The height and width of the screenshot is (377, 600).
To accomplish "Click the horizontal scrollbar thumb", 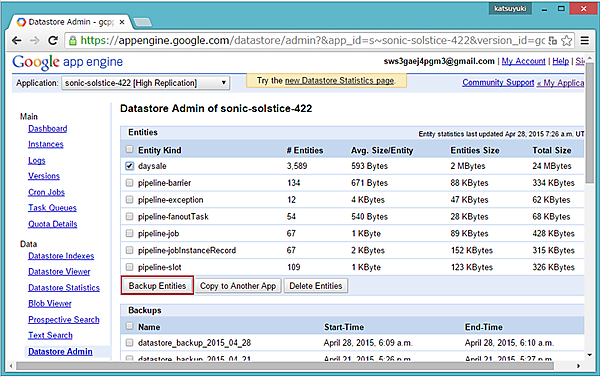I will (285, 366).
